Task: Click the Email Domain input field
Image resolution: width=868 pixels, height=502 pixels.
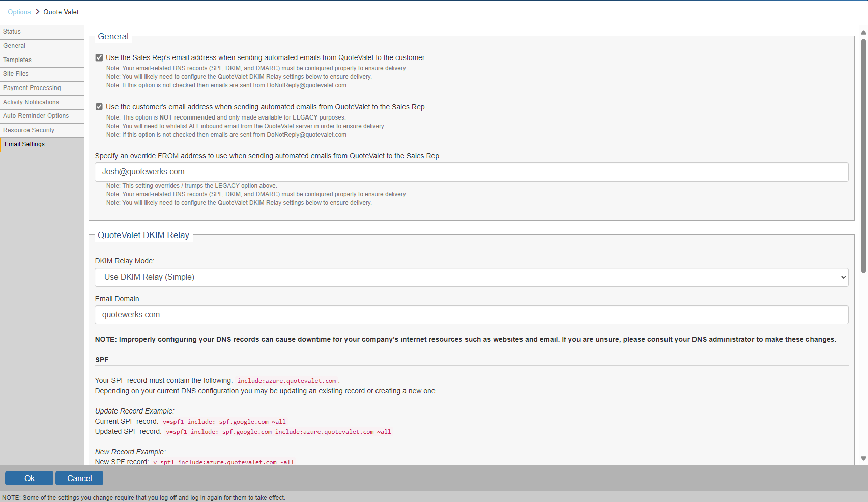Action: [x=471, y=315]
